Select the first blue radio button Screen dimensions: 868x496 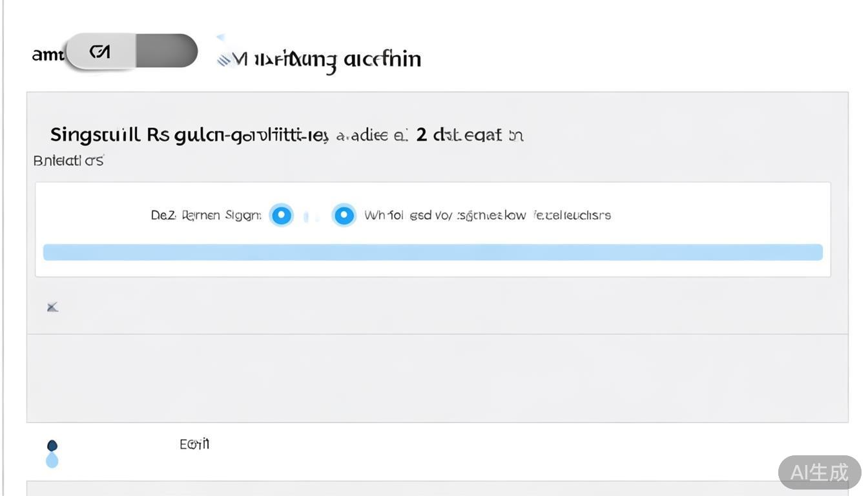281,215
